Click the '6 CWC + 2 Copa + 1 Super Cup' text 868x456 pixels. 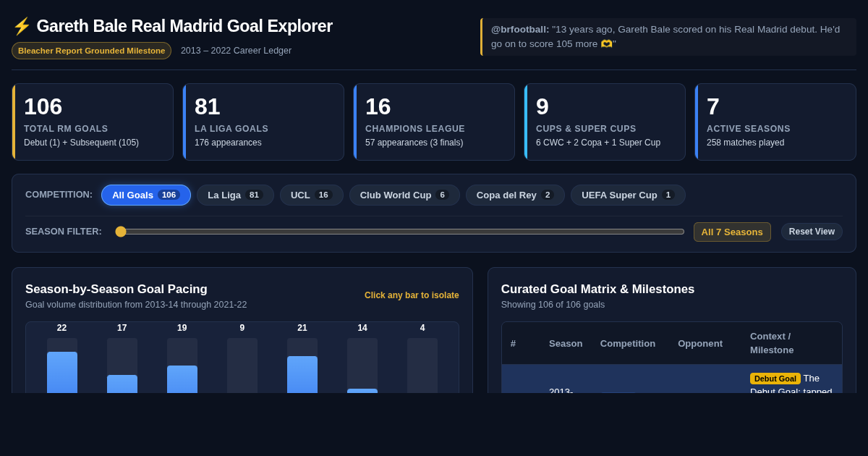598,143
